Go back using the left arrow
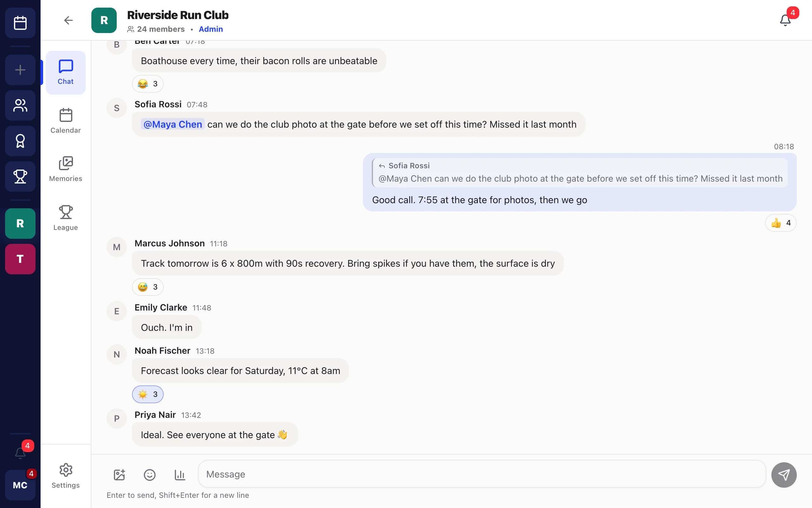The width and height of the screenshot is (812, 508). point(69,20)
